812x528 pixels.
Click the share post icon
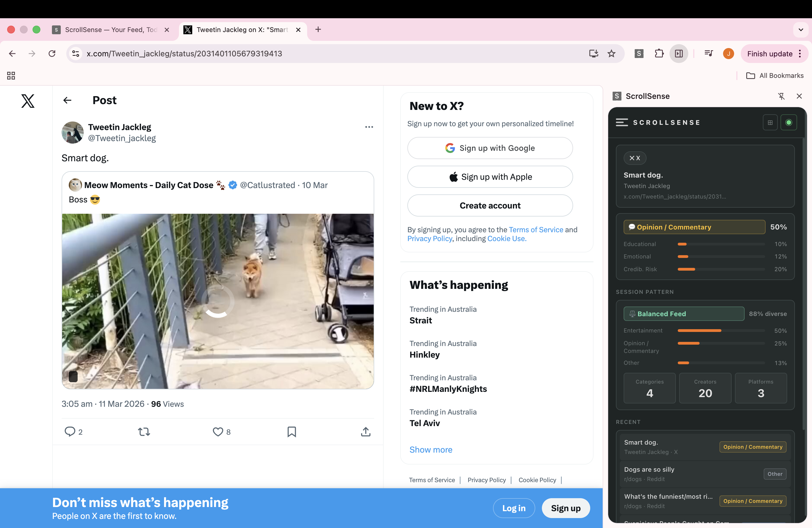pyautogui.click(x=365, y=432)
